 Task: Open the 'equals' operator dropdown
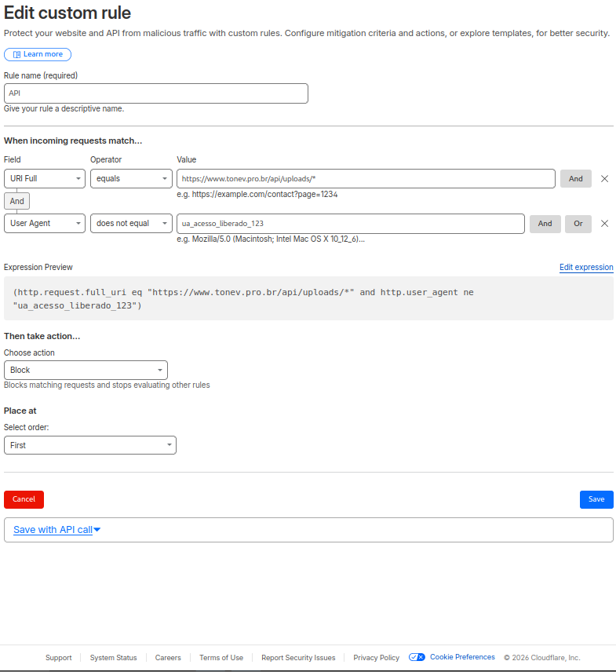(131, 179)
